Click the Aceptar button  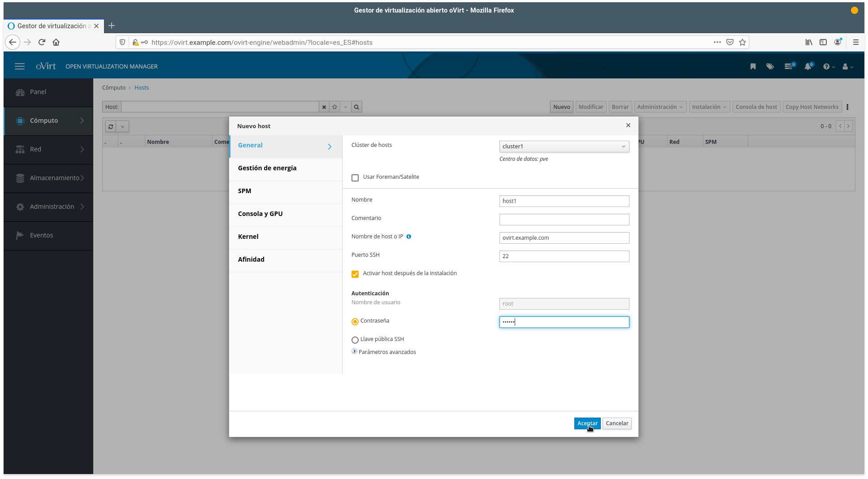tap(587, 423)
